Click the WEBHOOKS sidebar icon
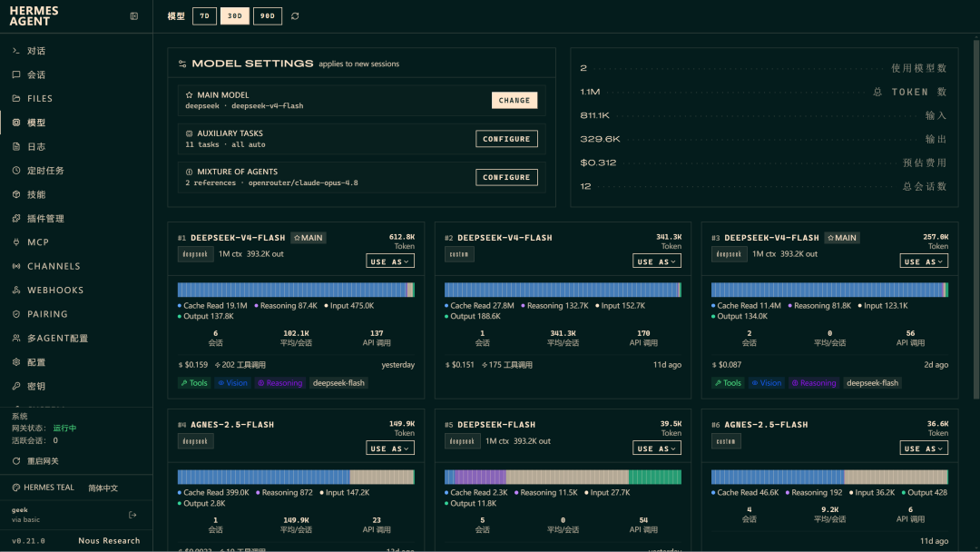 pos(16,290)
